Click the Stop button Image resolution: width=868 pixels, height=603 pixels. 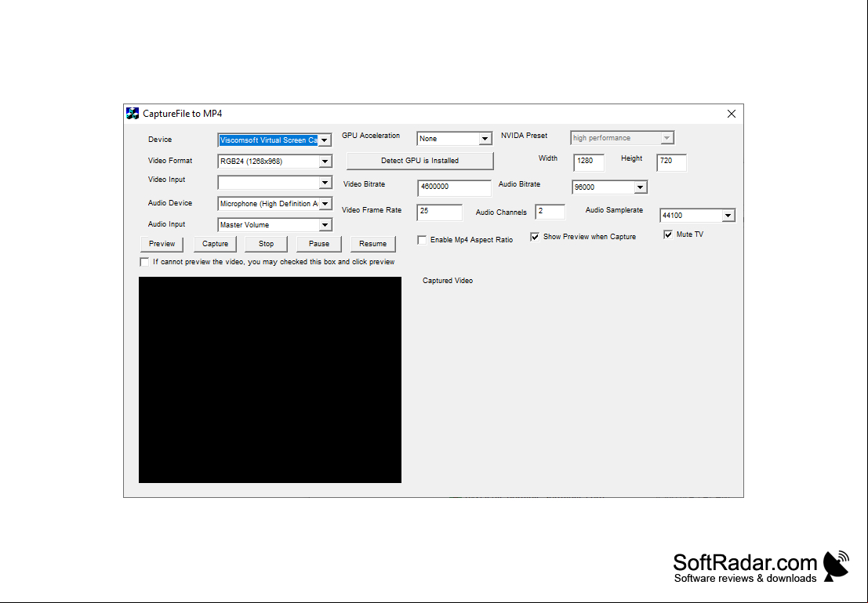click(x=266, y=244)
